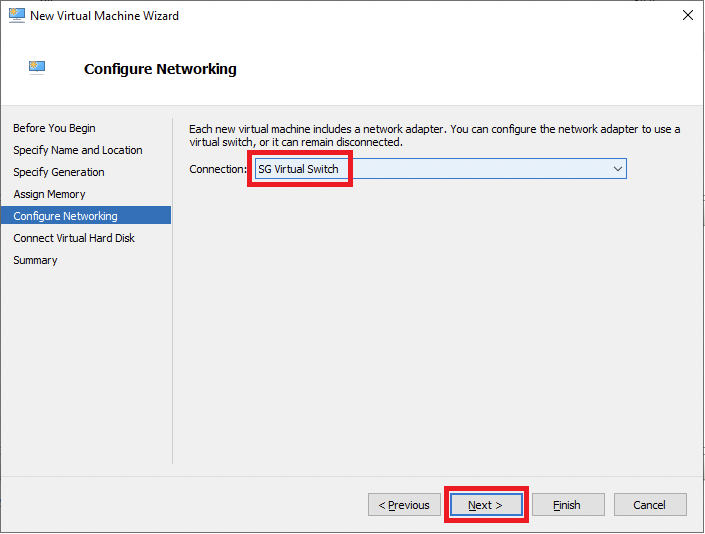This screenshot has width=705, height=534.
Task: Open the Specify Name and Location page
Action: coord(77,150)
